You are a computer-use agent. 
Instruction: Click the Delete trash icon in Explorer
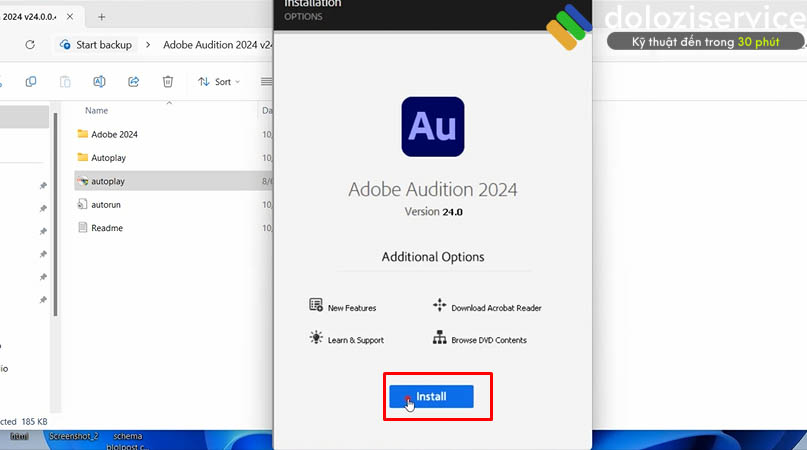point(168,82)
